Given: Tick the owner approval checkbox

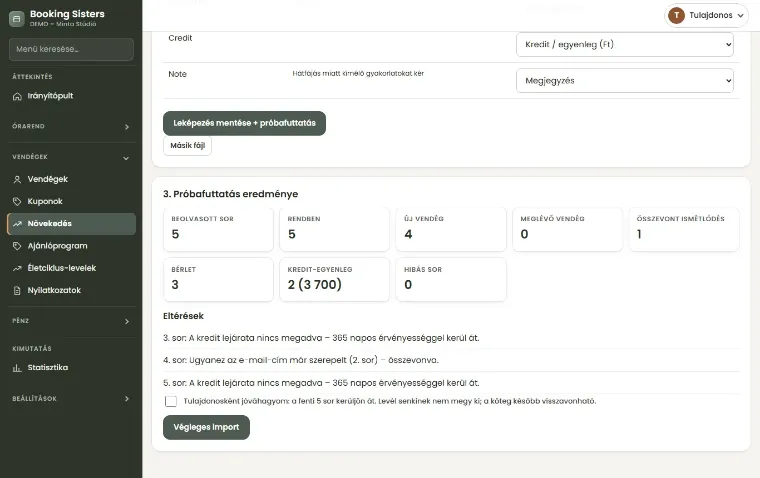Looking at the screenshot, I should [x=171, y=401].
